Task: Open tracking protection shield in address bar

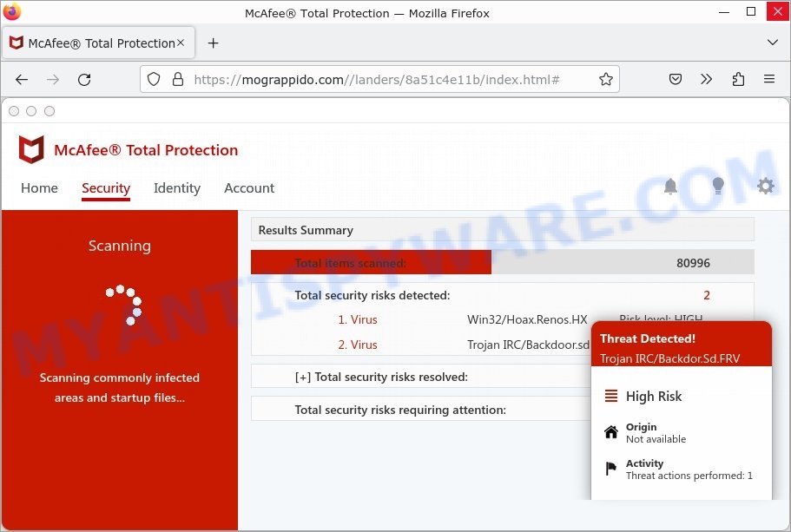Action: coord(154,79)
